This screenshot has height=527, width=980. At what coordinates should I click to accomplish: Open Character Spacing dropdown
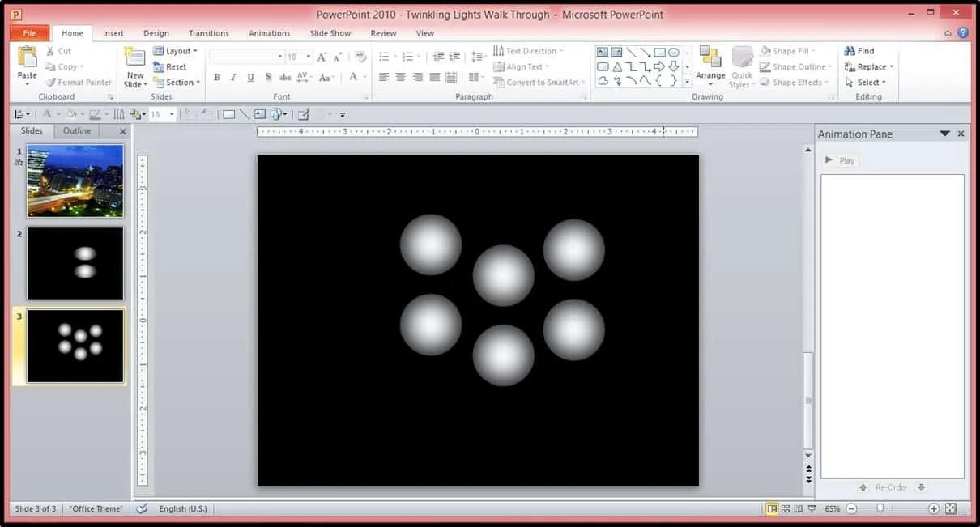tap(306, 78)
